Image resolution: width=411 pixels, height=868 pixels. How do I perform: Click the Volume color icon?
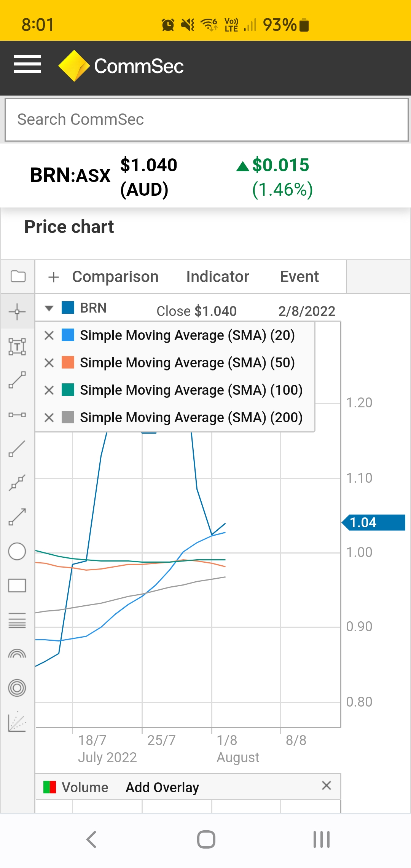tap(50, 787)
